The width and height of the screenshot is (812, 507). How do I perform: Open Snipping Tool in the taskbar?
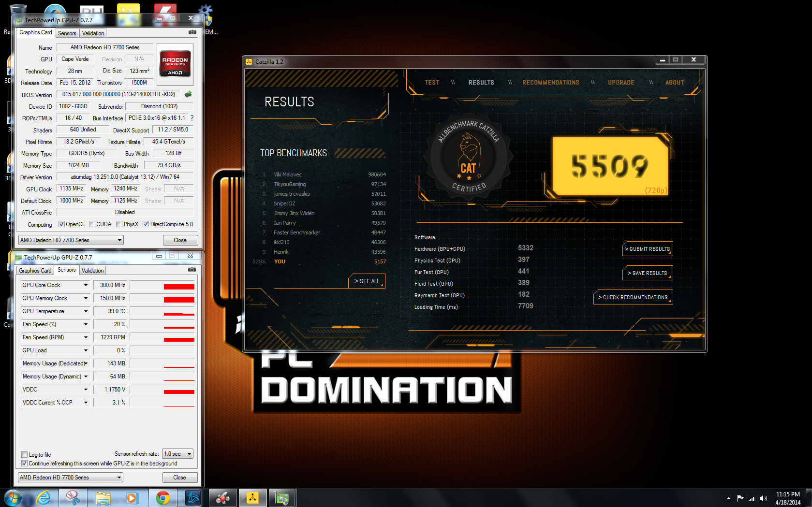click(x=73, y=498)
